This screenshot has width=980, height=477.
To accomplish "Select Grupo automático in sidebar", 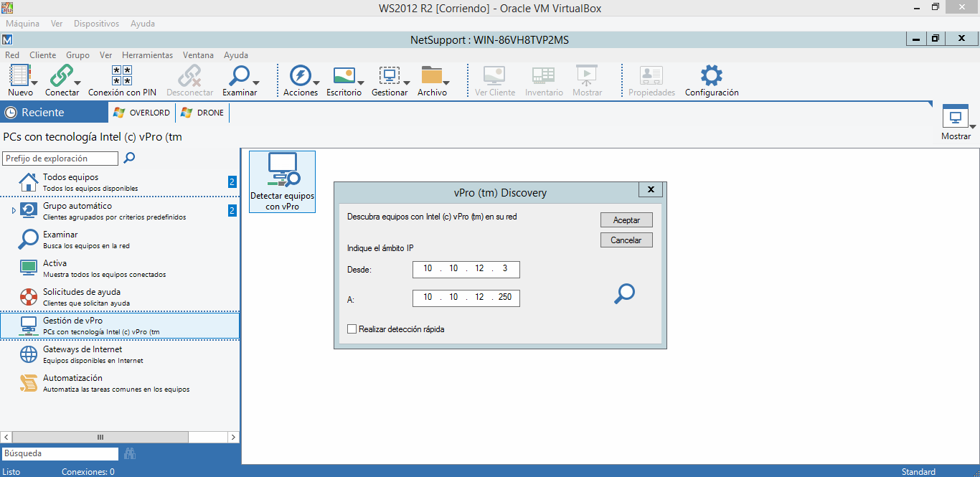I will point(120,211).
